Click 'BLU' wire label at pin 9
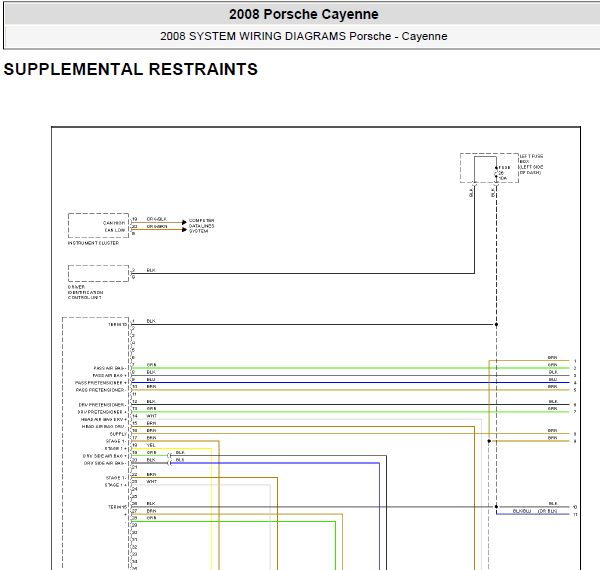 point(151,379)
